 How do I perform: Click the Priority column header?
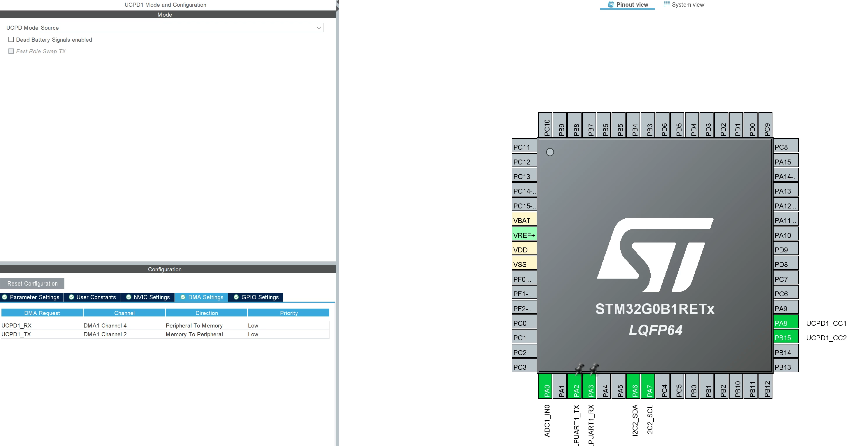[289, 313]
